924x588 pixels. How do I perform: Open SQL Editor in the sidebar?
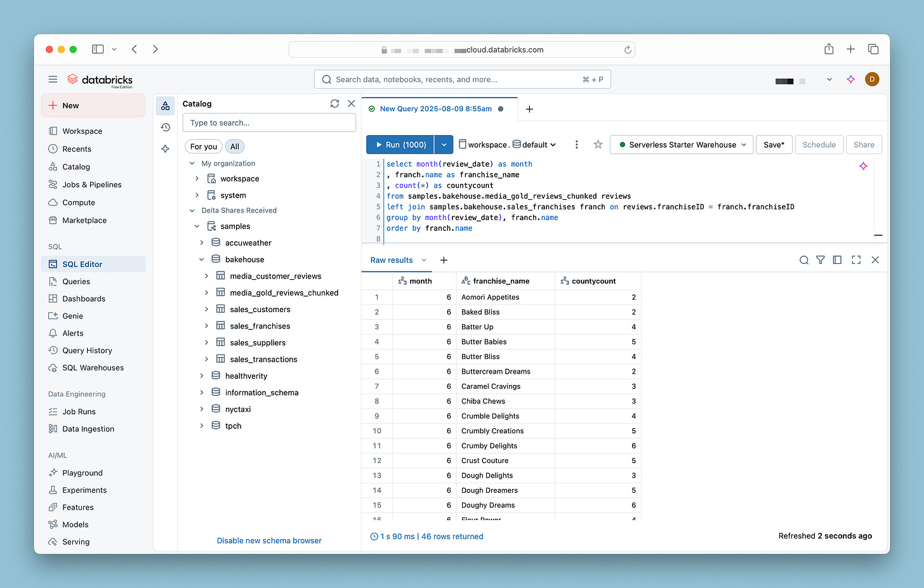tap(93, 265)
